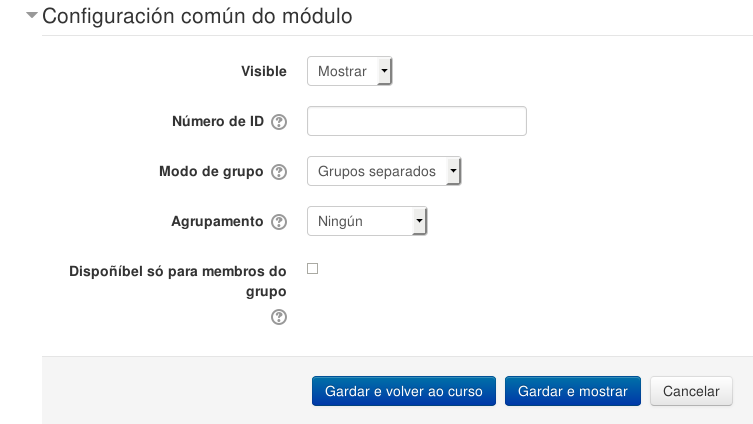753x424 pixels.
Task: Click the Número de ID text field
Action: 416,122
